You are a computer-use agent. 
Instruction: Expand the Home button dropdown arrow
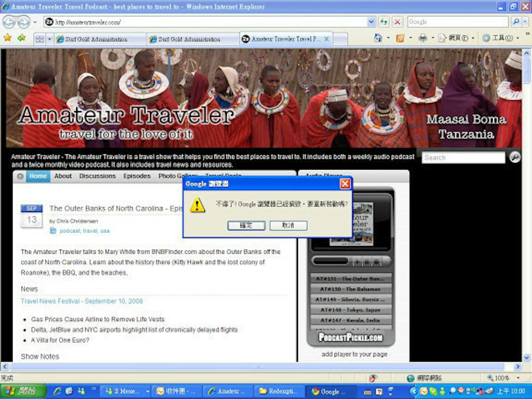(388, 38)
